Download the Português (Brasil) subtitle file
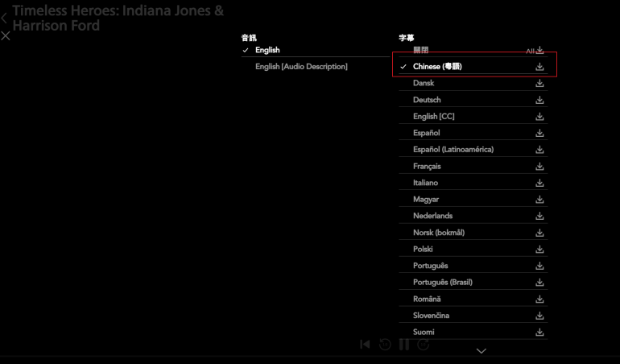Viewport: 620px width, 364px height. [539, 283]
